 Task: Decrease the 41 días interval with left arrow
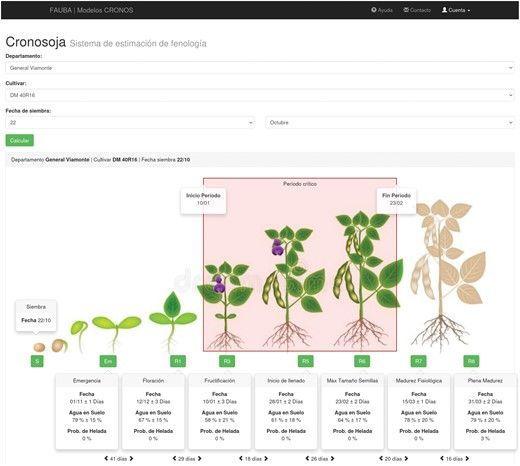[x=106, y=459]
